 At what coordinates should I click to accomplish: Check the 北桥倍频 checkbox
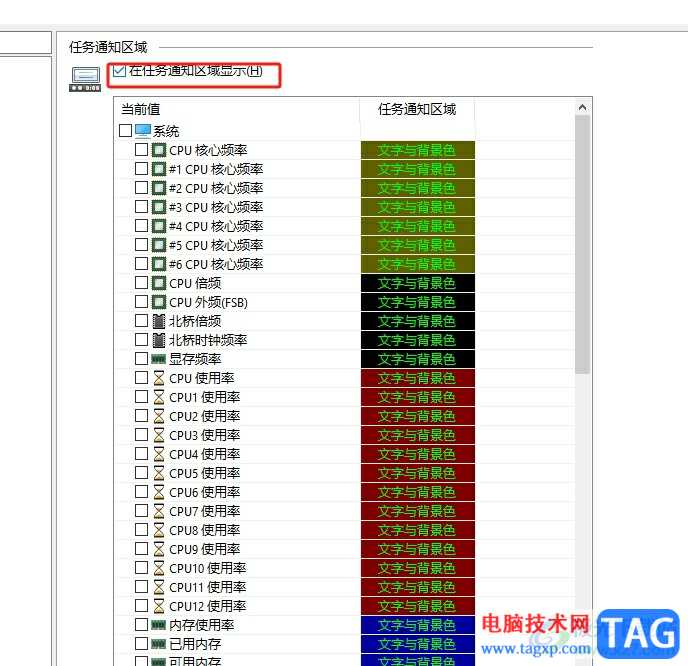141,321
